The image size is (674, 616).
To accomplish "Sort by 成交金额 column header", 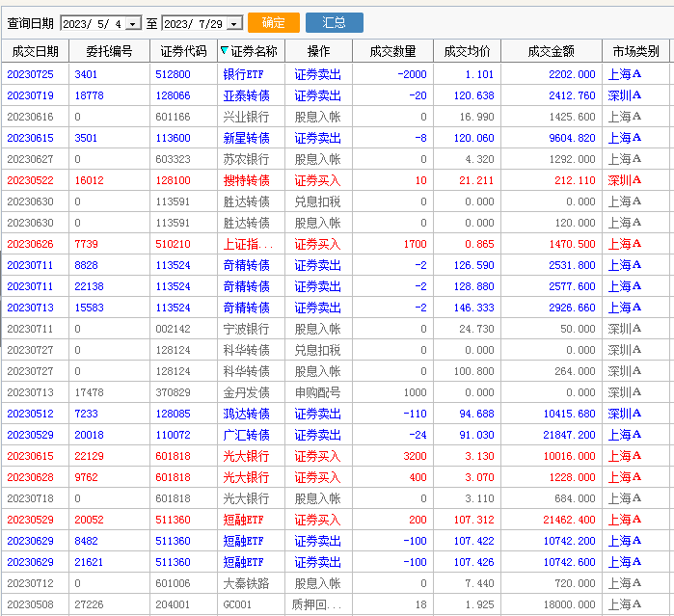I will point(552,51).
